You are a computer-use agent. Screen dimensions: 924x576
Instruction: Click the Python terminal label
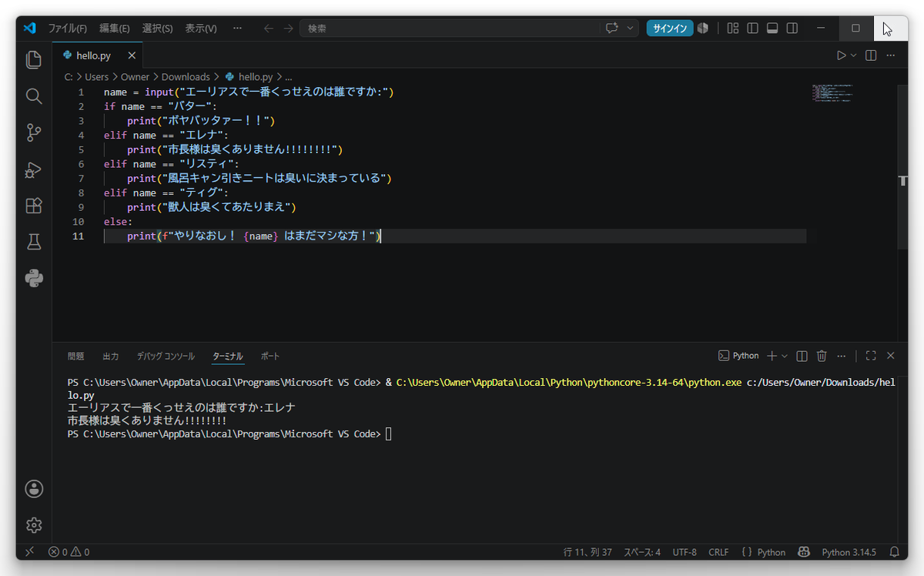coord(739,356)
